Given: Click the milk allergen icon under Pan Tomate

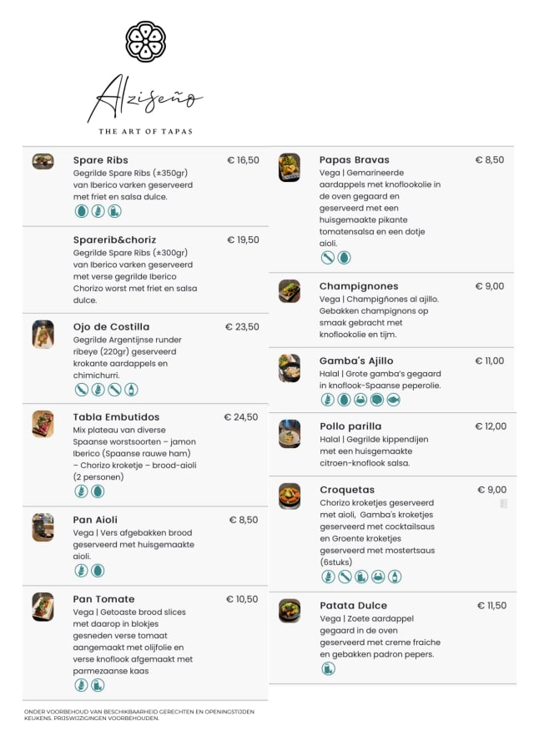Looking at the screenshot, I should [98, 685].
